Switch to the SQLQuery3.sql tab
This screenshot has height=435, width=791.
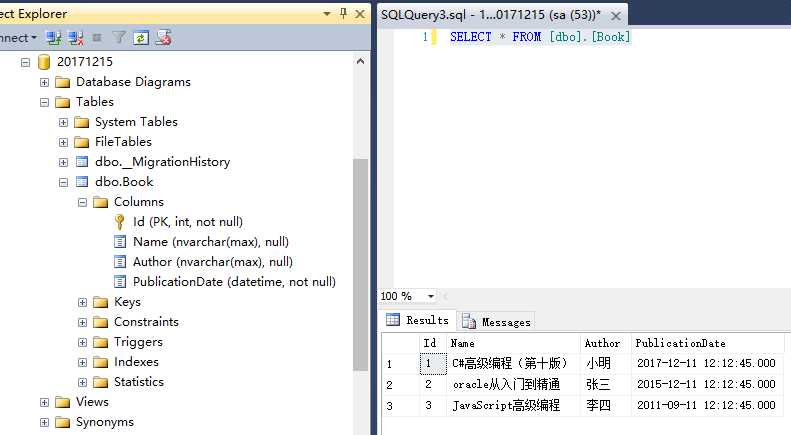(490, 15)
